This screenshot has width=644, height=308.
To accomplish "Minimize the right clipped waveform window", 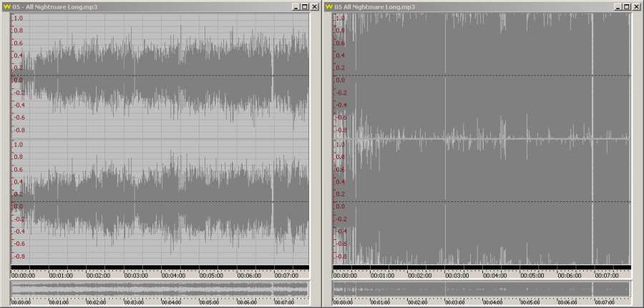I will tap(618, 6).
